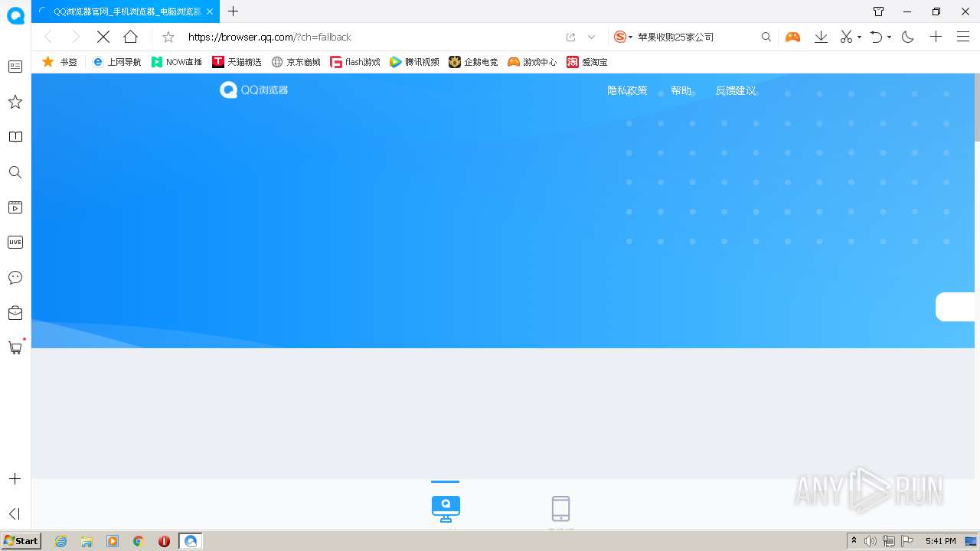Click the undo restore tab icon
Screen dimensions: 980x551
pos(877,37)
